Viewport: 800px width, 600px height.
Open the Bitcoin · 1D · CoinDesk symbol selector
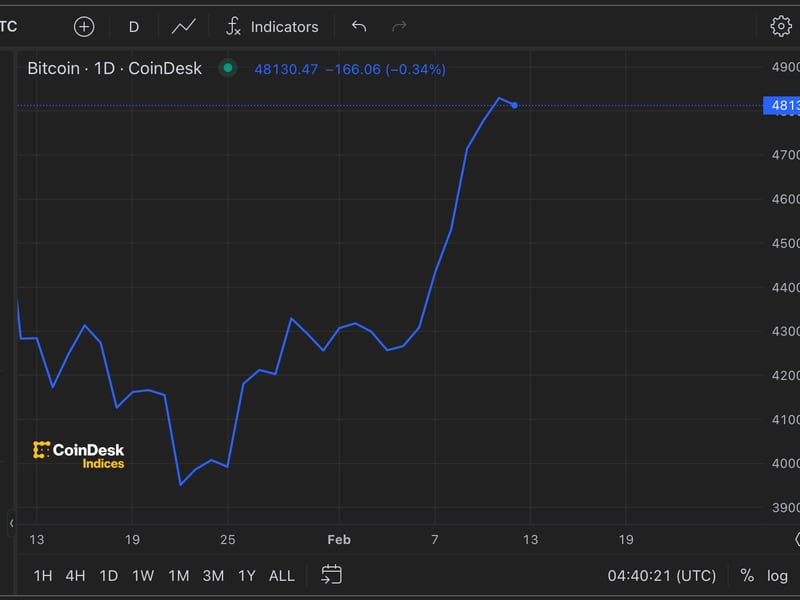coord(113,68)
